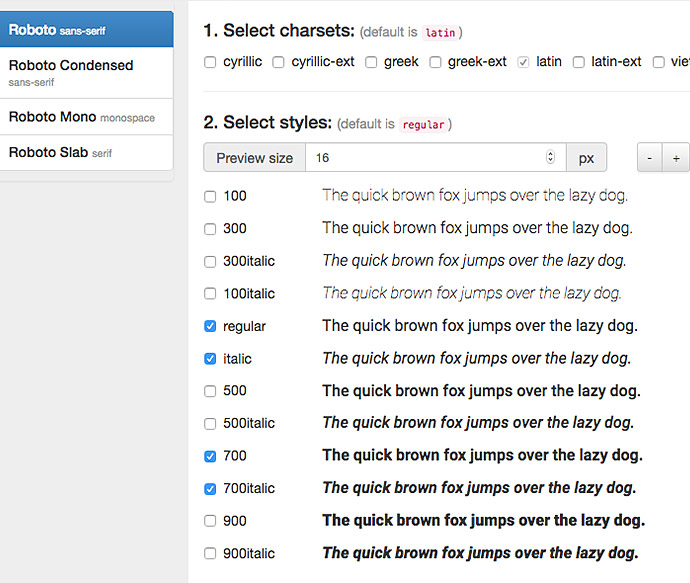
Task: Tick the 500italic style checkbox
Action: pyautogui.click(x=210, y=423)
